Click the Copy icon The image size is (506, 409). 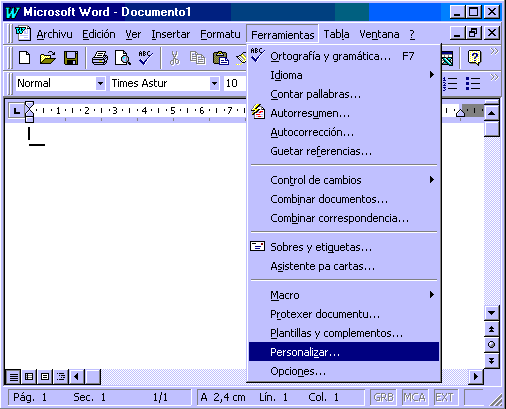coord(197,58)
